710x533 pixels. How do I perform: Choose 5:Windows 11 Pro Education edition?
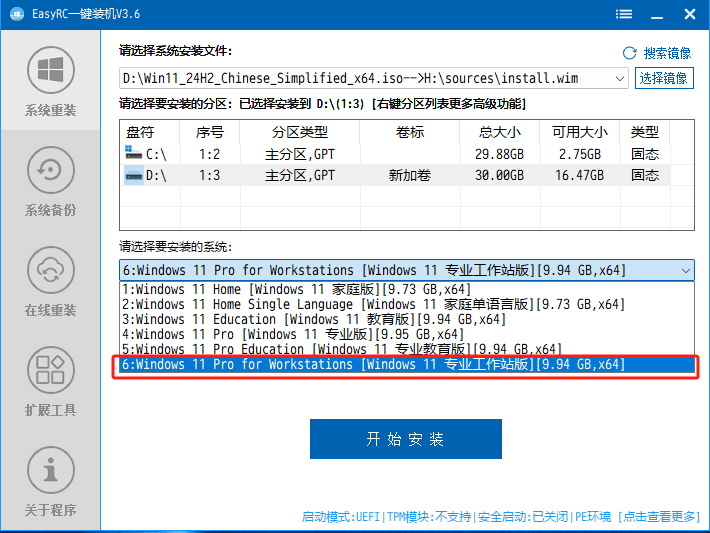click(407, 349)
